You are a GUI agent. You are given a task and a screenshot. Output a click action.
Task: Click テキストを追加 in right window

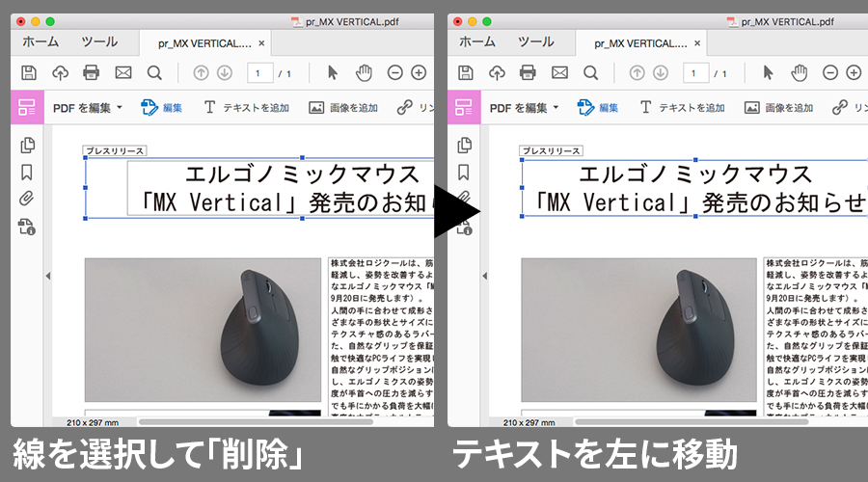pos(682,107)
